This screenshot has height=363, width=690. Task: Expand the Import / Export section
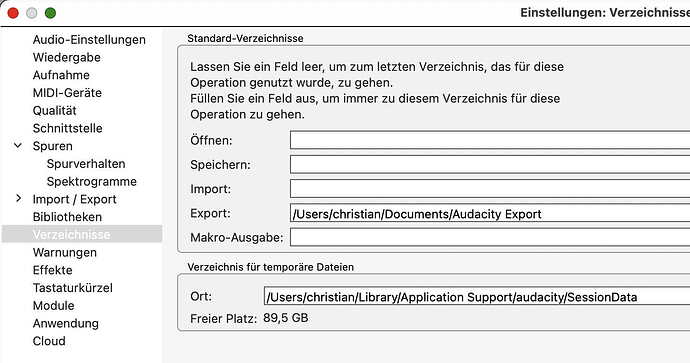click(18, 198)
